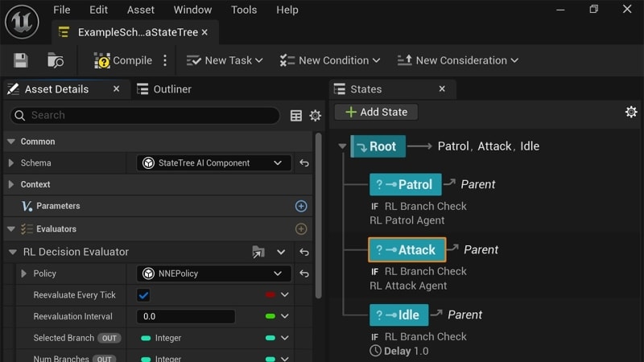Screen dimensions: 644x362
Task: Open the Asset menu
Action: click(x=140, y=10)
